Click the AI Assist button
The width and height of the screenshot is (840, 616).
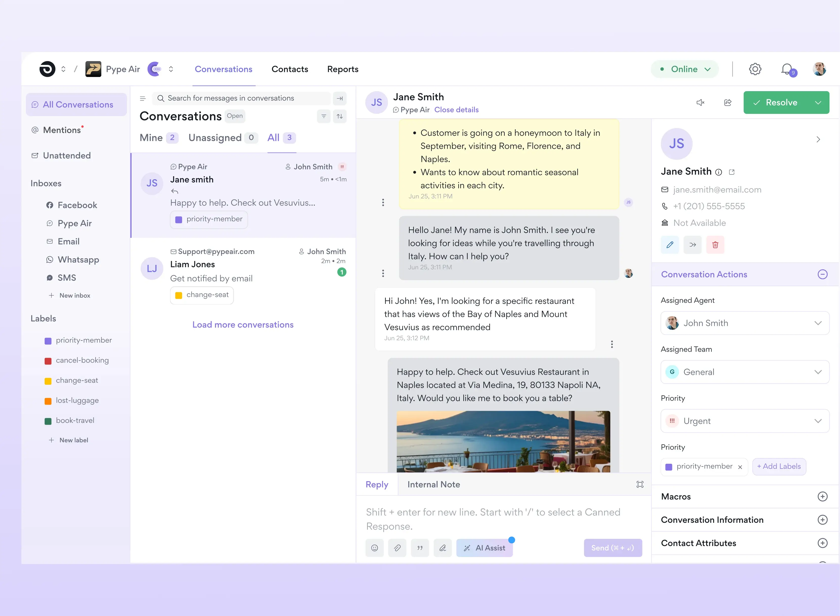pos(484,548)
